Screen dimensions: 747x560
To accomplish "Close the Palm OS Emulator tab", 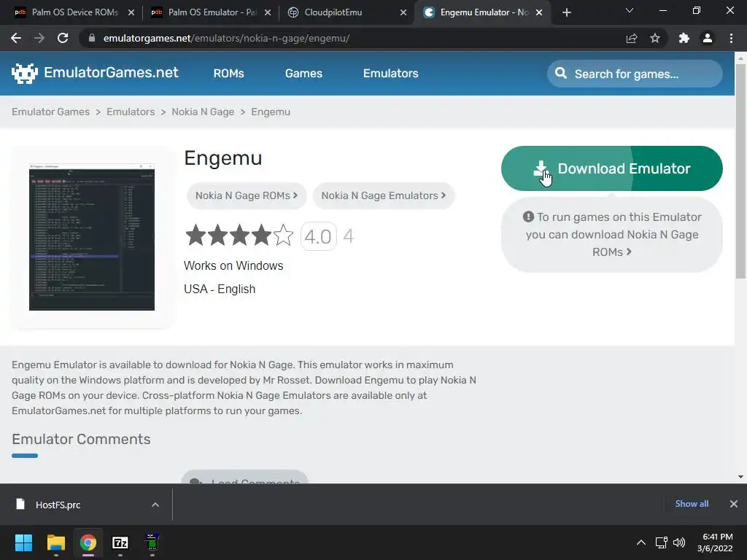I will click(268, 12).
